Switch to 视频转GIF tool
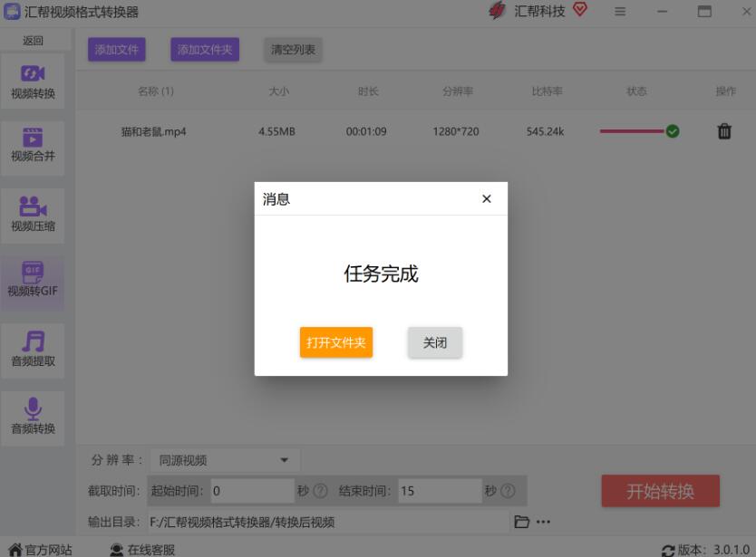Image resolution: width=756 pixels, height=557 pixels. click(33, 281)
